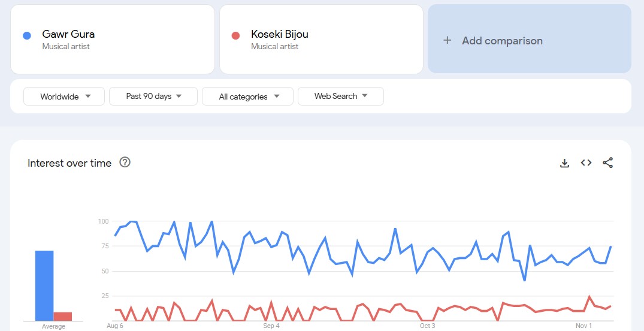The image size is (644, 331).
Task: Click the red average bar
Action: [x=63, y=316]
